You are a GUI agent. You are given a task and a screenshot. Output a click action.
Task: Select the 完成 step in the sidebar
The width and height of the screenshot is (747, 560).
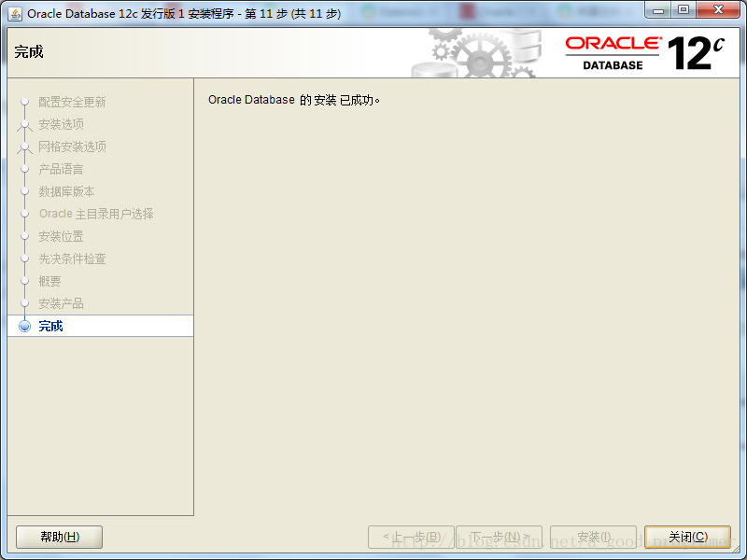[x=101, y=326]
